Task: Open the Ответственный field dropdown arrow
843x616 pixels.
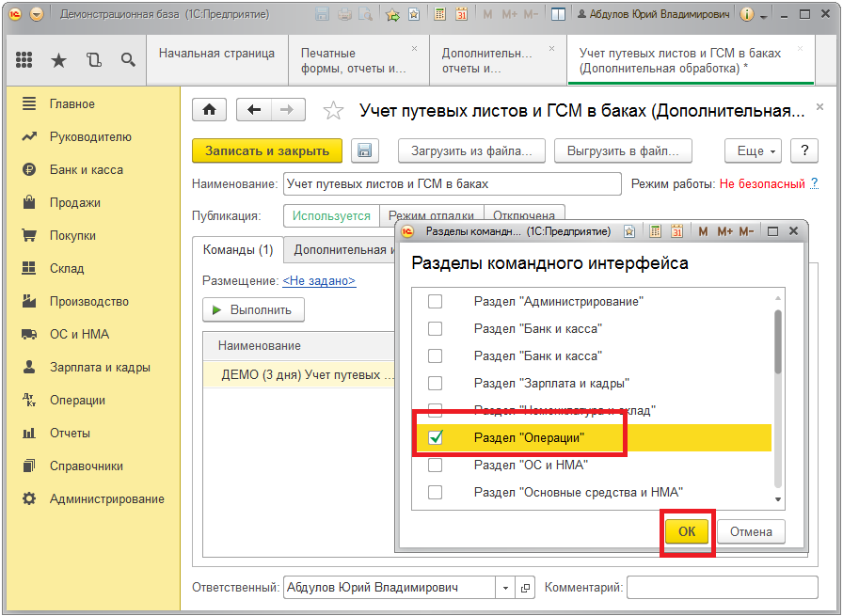Action: 506,588
